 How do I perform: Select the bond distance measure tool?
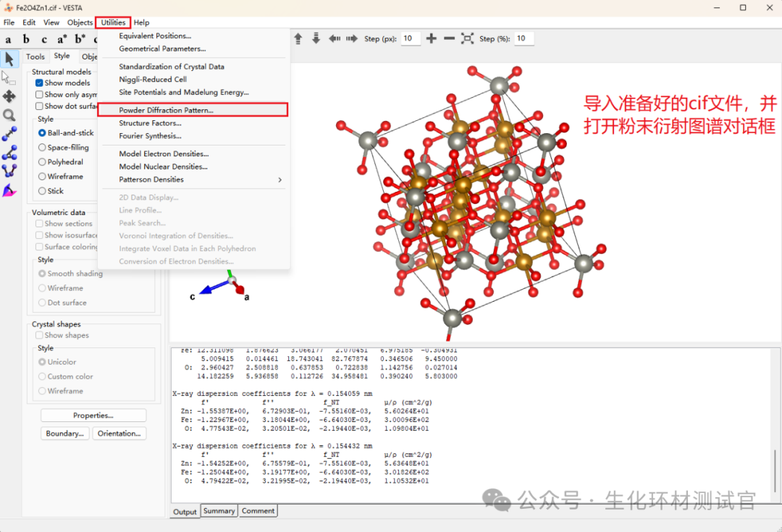(9, 134)
